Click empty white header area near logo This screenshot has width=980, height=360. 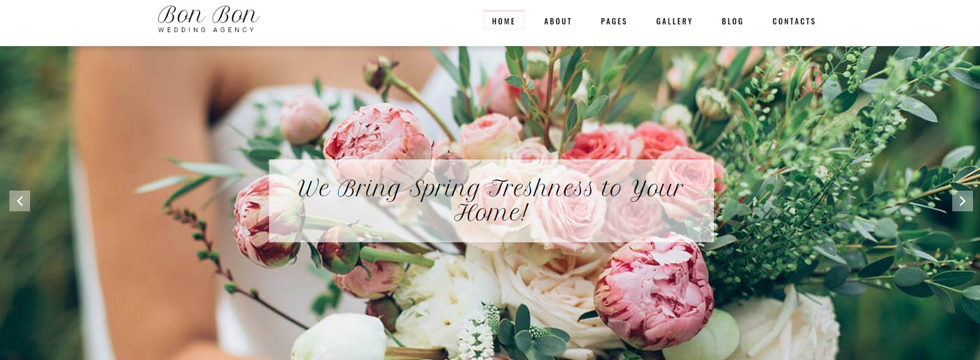tap(371, 21)
